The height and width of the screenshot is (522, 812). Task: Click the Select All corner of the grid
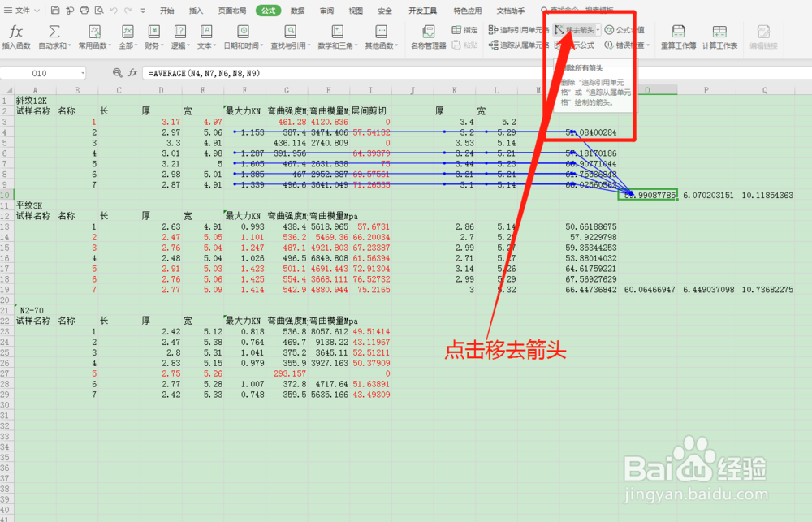[7, 90]
